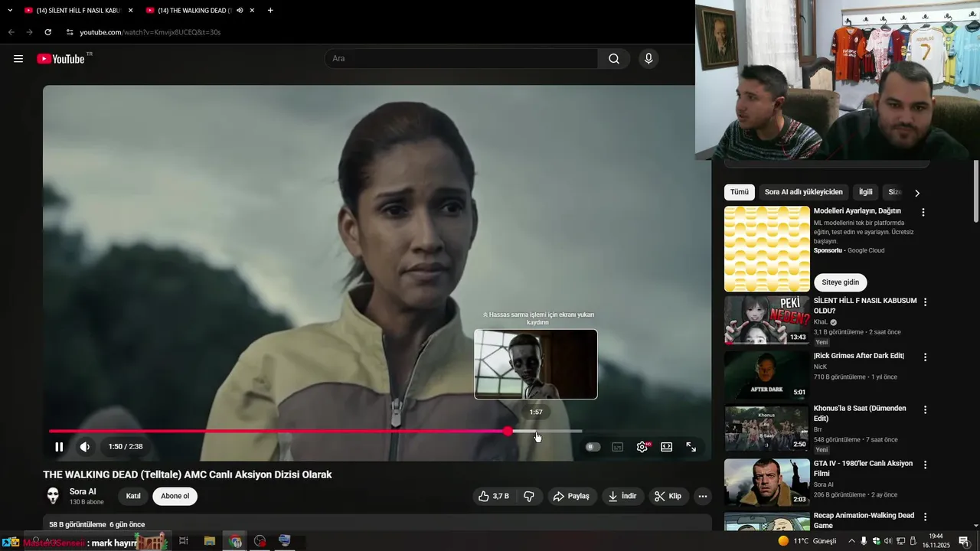Open Task View on the taskbar
This screenshot has height=551, width=980.
(x=184, y=541)
